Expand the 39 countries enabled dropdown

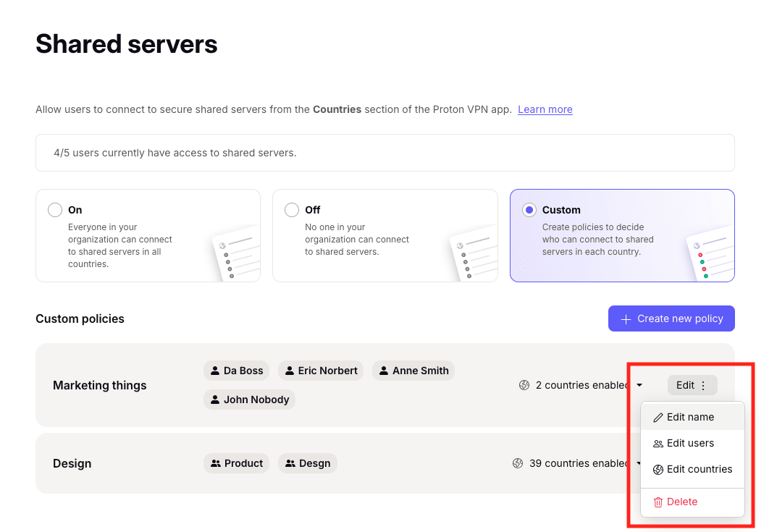639,463
